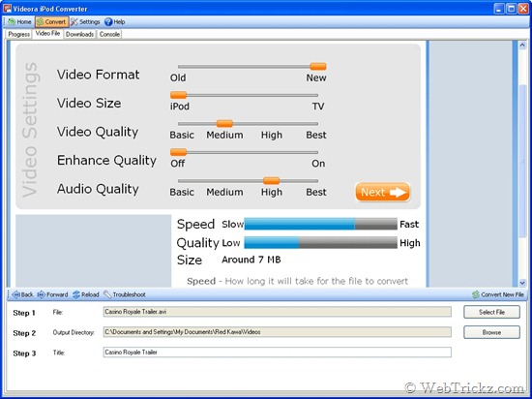
Task: Open Settings from the toolbar
Action: point(85,22)
